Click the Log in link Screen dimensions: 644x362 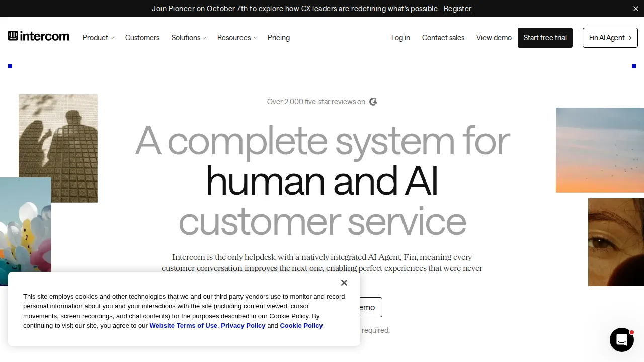(400, 38)
